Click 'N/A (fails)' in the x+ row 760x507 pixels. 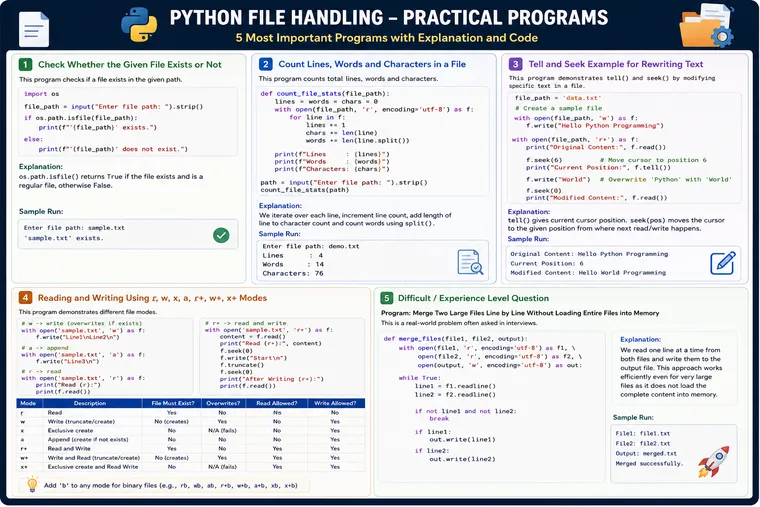click(222, 467)
